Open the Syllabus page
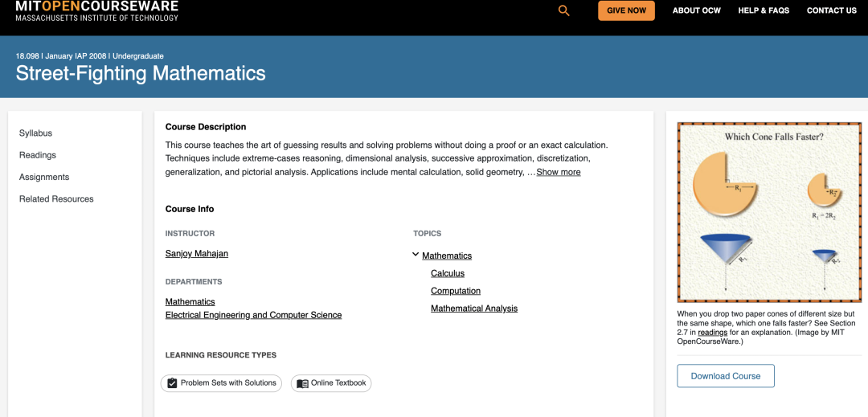This screenshot has width=868, height=417. [35, 133]
